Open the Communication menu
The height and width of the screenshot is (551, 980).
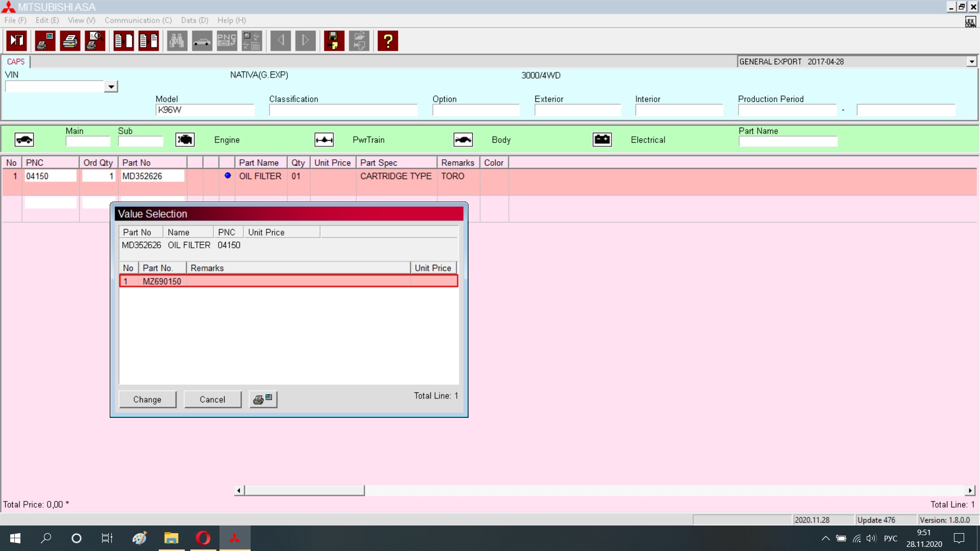[x=138, y=20]
